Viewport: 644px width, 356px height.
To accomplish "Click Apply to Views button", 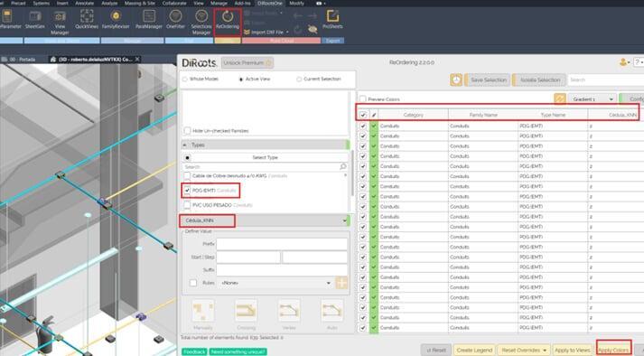I will [572, 351].
